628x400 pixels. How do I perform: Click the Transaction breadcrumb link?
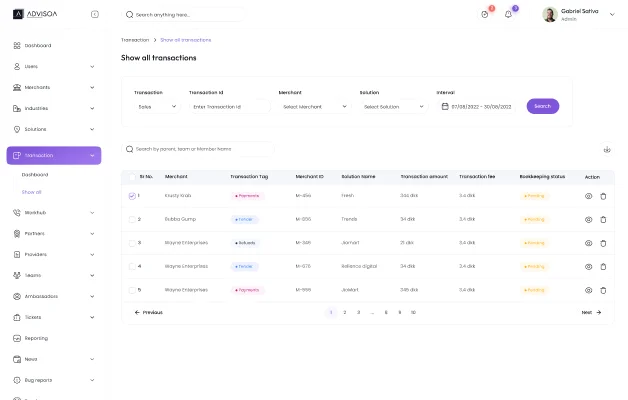pyautogui.click(x=135, y=40)
